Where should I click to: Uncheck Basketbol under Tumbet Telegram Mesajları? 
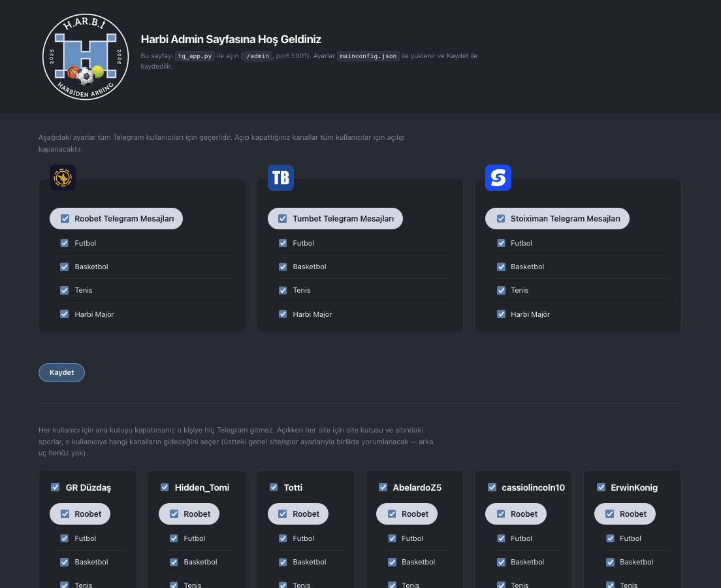(x=283, y=267)
